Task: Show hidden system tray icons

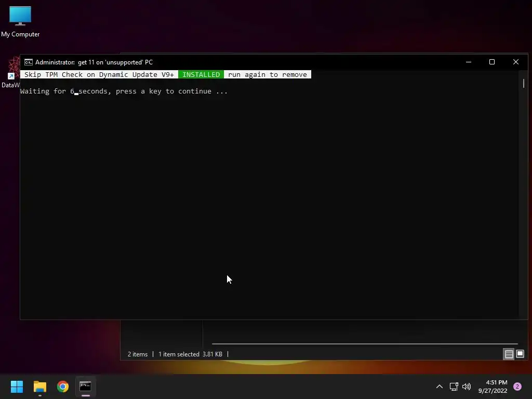Action: [x=440, y=387]
